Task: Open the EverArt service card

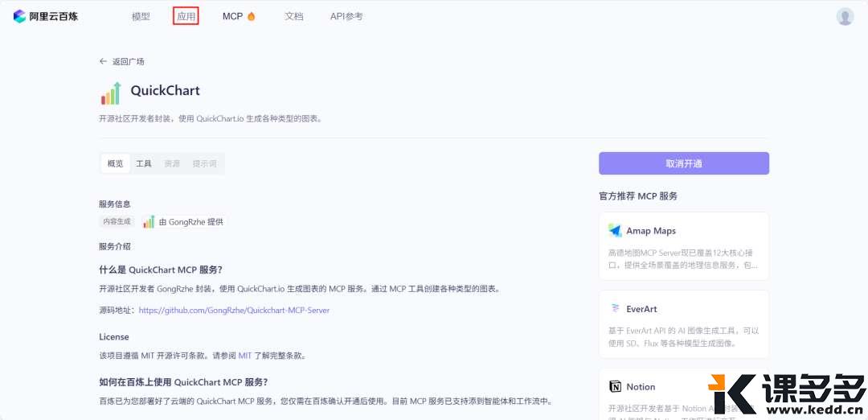Action: (684, 324)
